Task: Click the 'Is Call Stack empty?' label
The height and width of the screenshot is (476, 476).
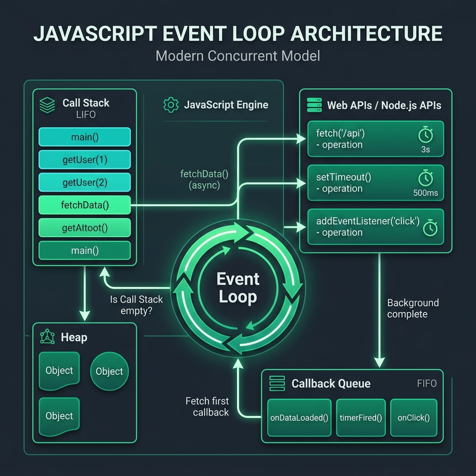Action: tap(136, 305)
